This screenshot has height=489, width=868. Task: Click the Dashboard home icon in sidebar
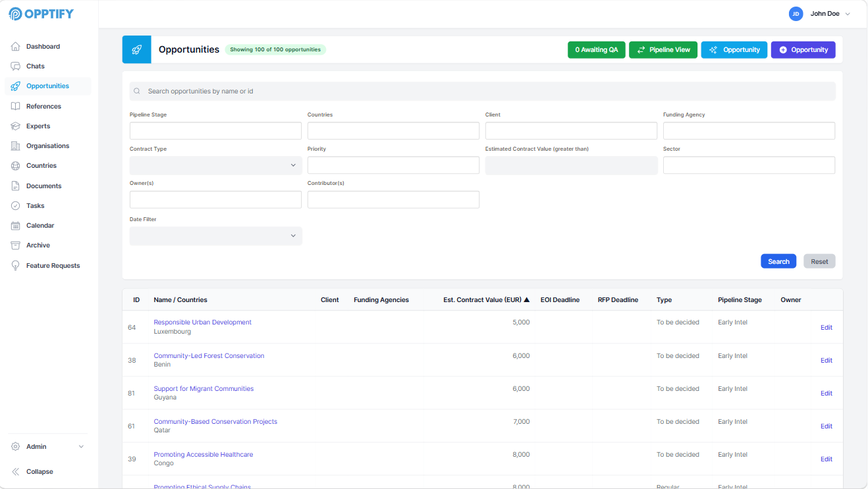(x=16, y=47)
